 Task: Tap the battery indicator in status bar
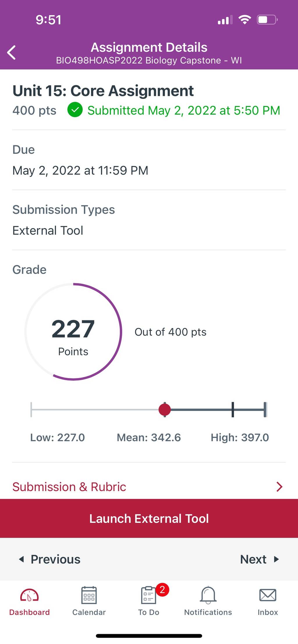pyautogui.click(x=267, y=20)
